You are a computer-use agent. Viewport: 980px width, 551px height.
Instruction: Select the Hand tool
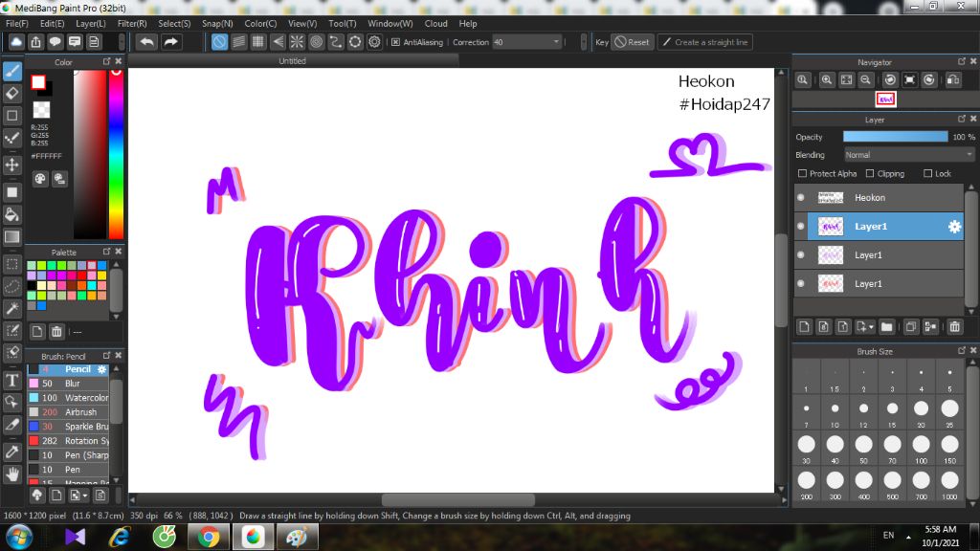pyautogui.click(x=11, y=474)
